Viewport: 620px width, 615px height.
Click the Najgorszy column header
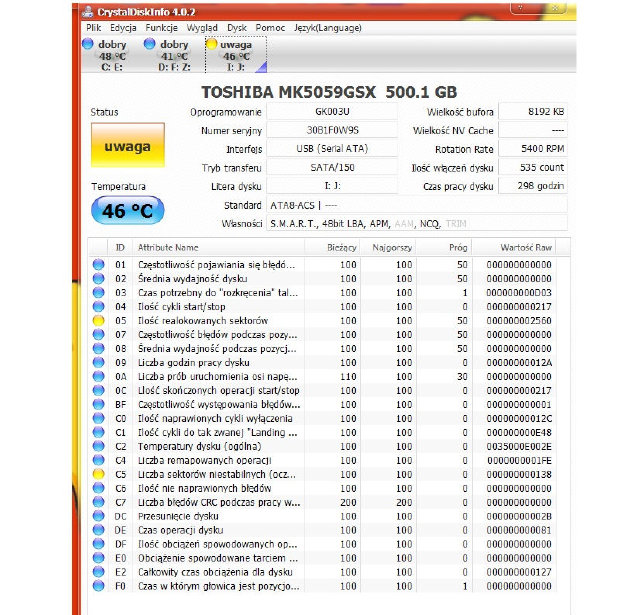(388, 248)
